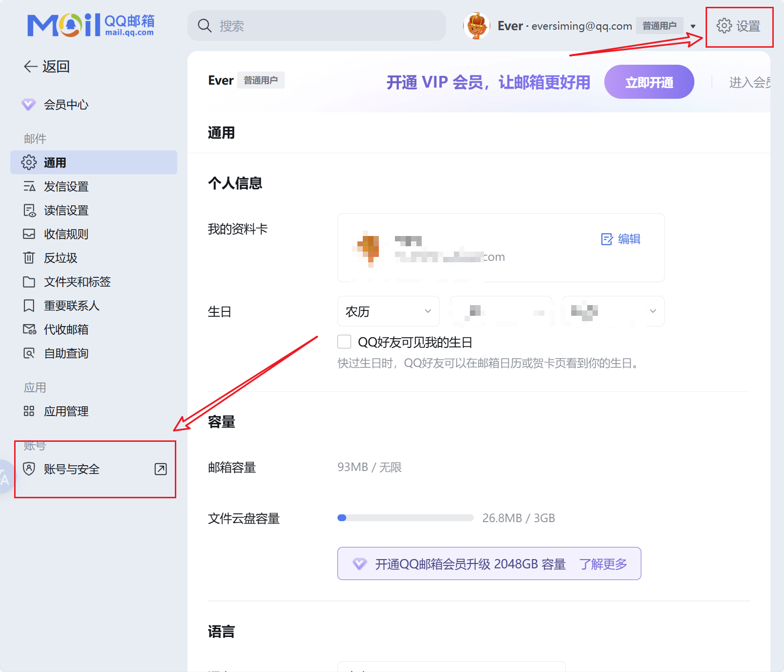The height and width of the screenshot is (672, 784).
Task: Click the 应用管理 grid icon
Action: (29, 411)
